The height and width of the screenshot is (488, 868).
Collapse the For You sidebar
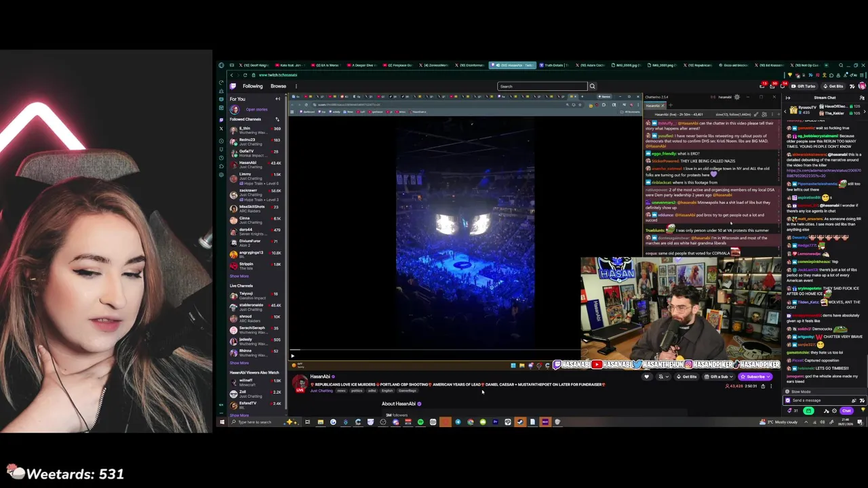[277, 99]
